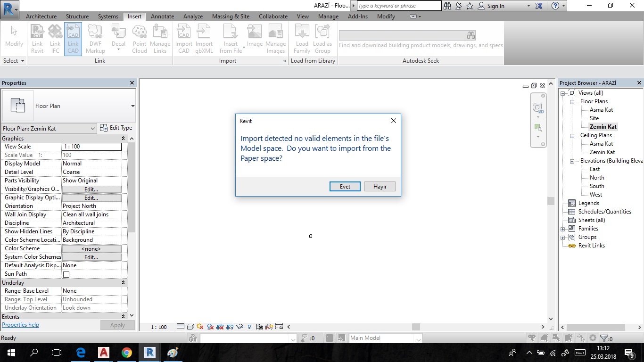Switch to the Architecture ribbon tab
Viewport: 644px width, 362px height.
coord(41,16)
